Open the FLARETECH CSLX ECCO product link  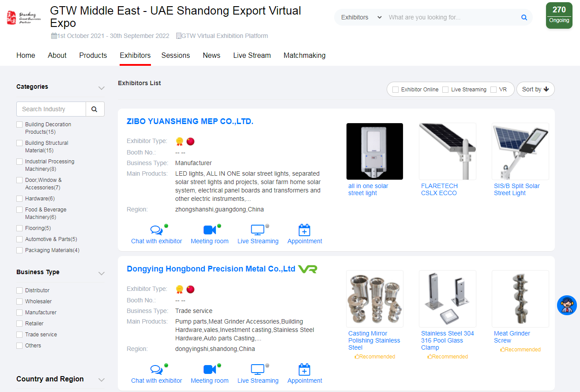[x=439, y=189]
